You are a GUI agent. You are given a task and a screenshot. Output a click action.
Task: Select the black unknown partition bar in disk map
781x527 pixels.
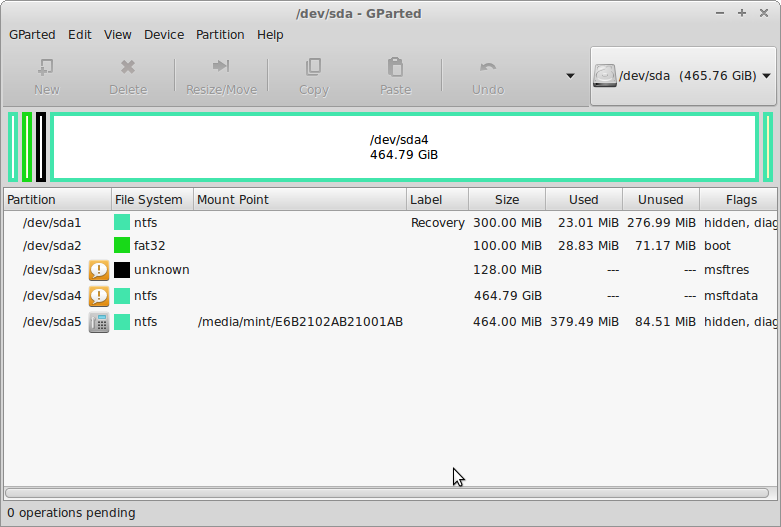point(41,147)
